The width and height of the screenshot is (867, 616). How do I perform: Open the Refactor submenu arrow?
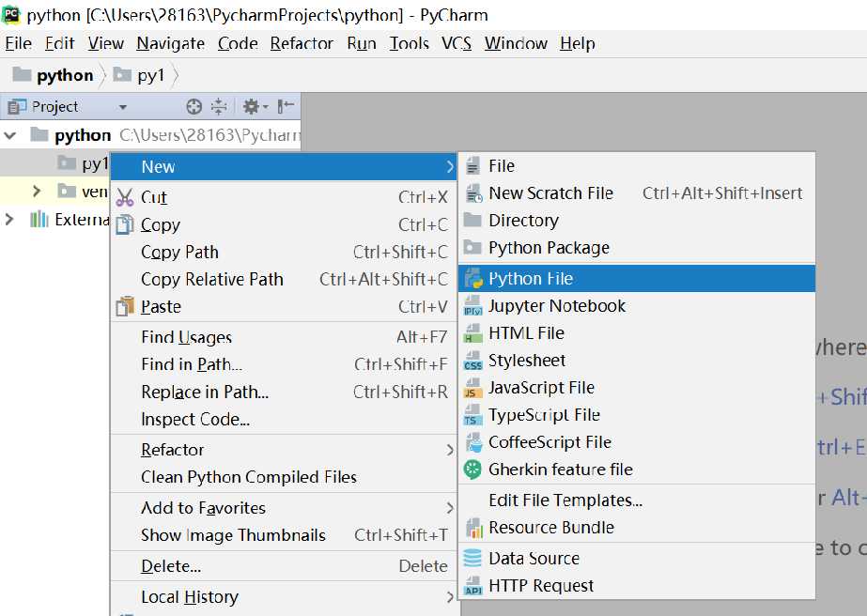(x=450, y=450)
